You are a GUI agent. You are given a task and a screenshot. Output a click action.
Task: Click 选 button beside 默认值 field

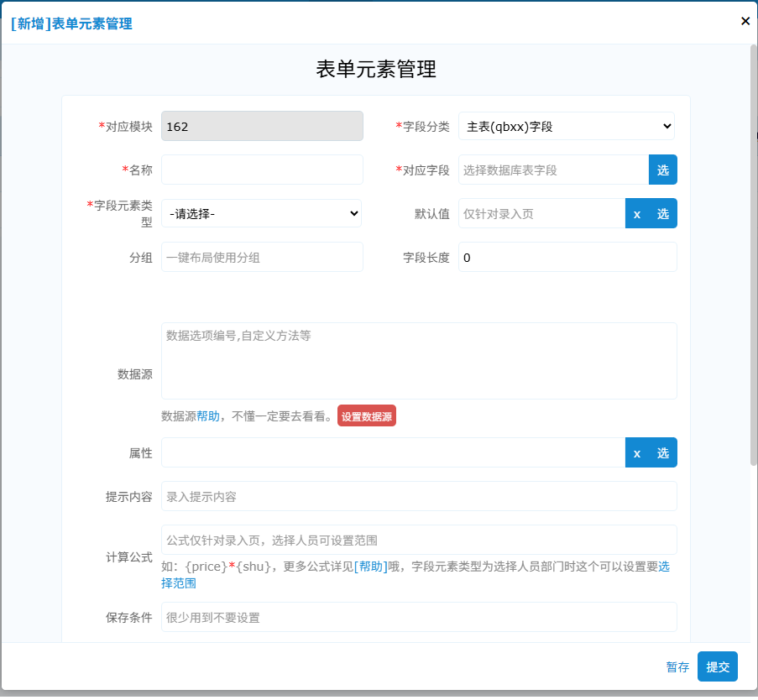(663, 214)
